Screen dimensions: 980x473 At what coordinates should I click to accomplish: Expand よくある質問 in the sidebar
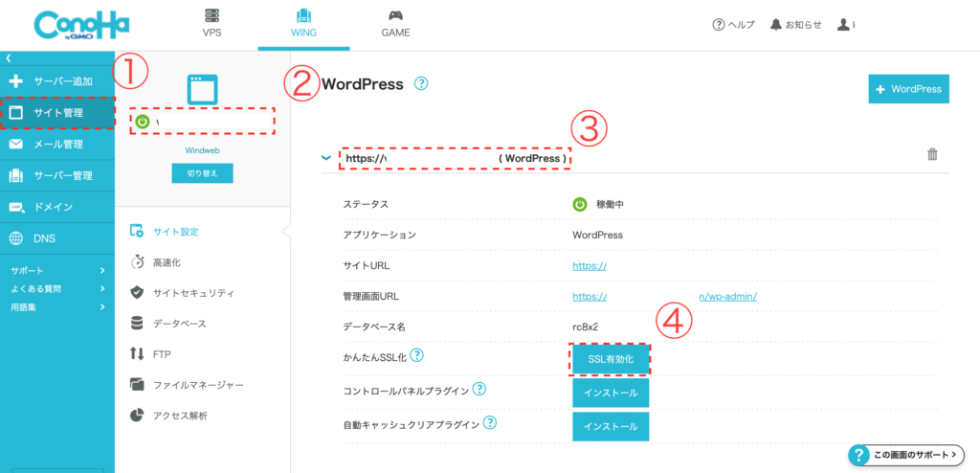[x=56, y=288]
